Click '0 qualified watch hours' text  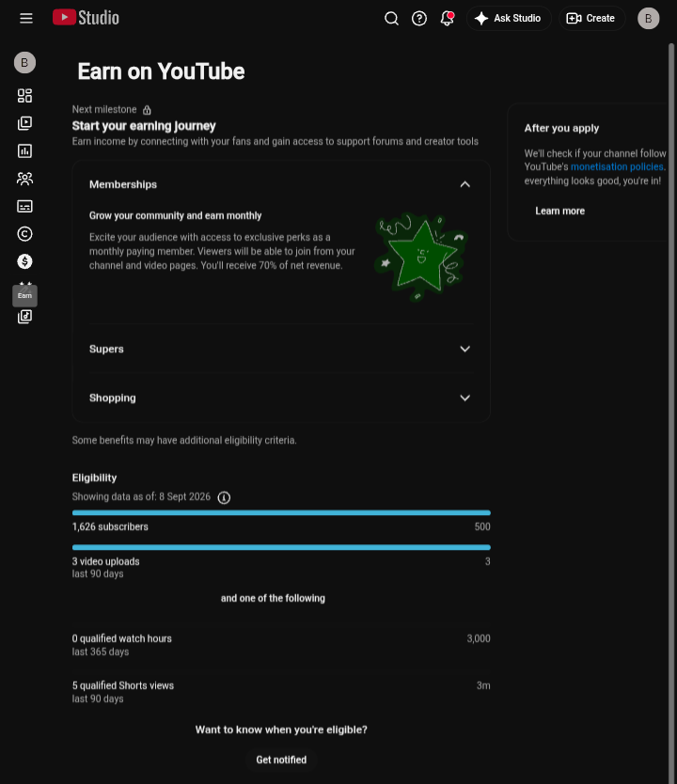coord(121,638)
